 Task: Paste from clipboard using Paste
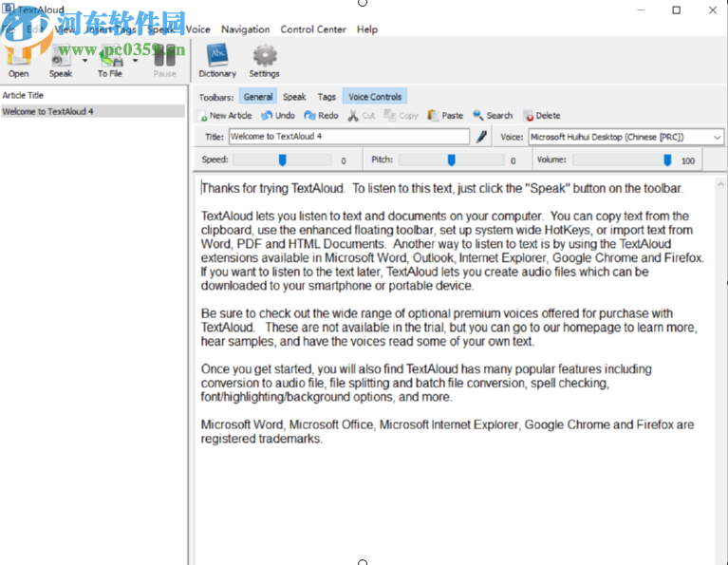(445, 115)
